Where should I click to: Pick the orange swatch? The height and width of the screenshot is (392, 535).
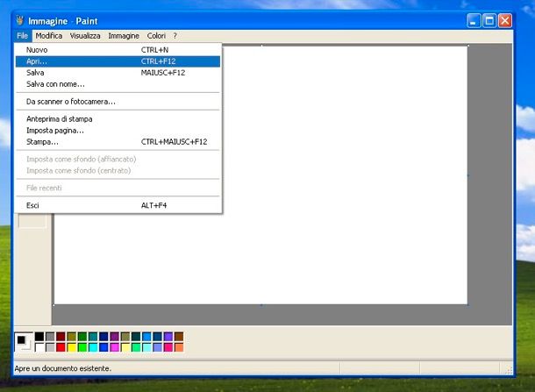pyautogui.click(x=179, y=347)
